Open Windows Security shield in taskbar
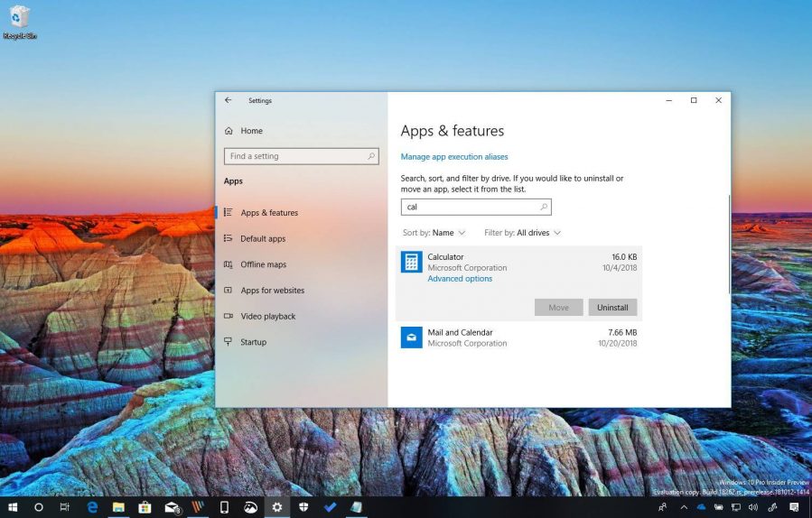The image size is (812, 518). [x=303, y=507]
